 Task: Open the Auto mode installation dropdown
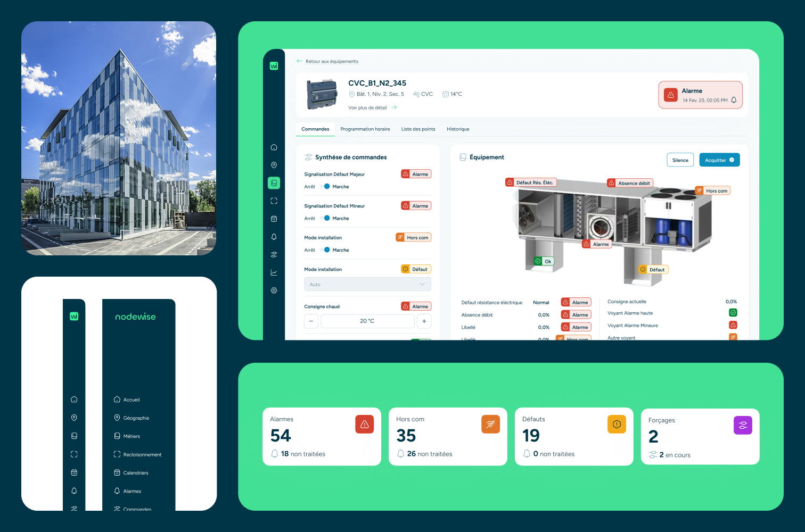(x=367, y=284)
